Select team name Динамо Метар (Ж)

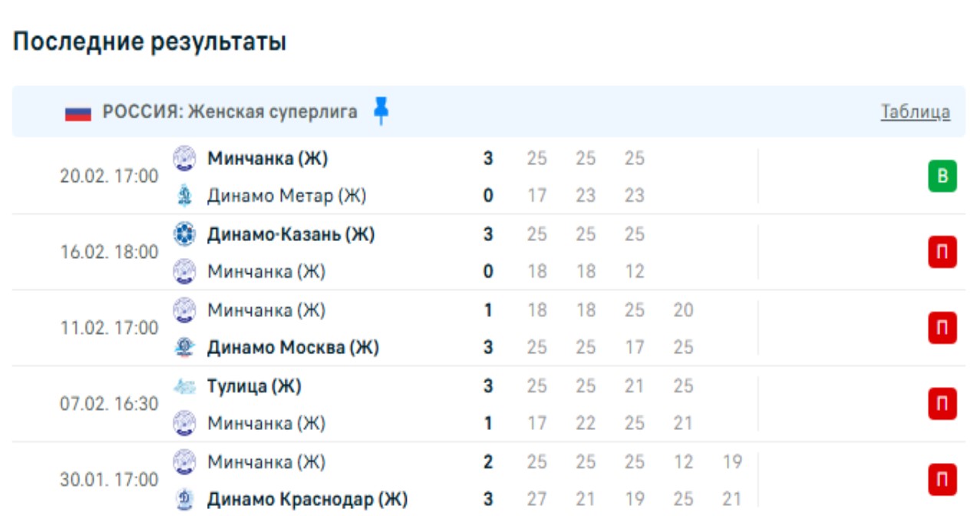tap(286, 196)
